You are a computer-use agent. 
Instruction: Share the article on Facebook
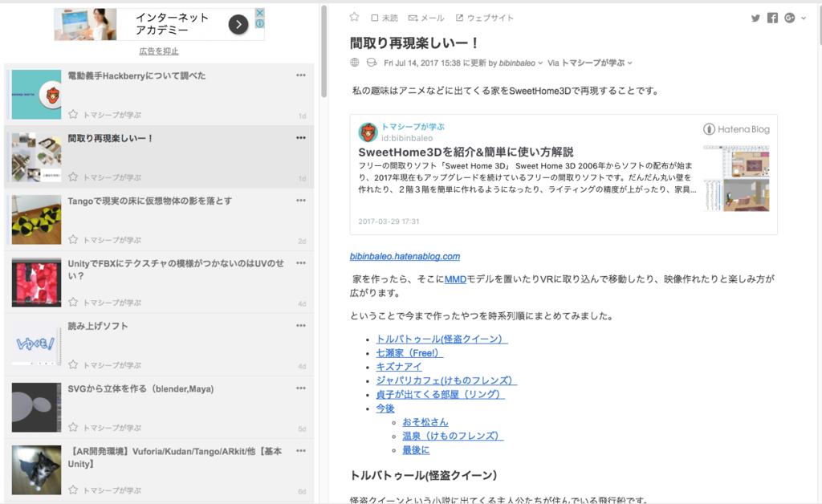(x=772, y=18)
